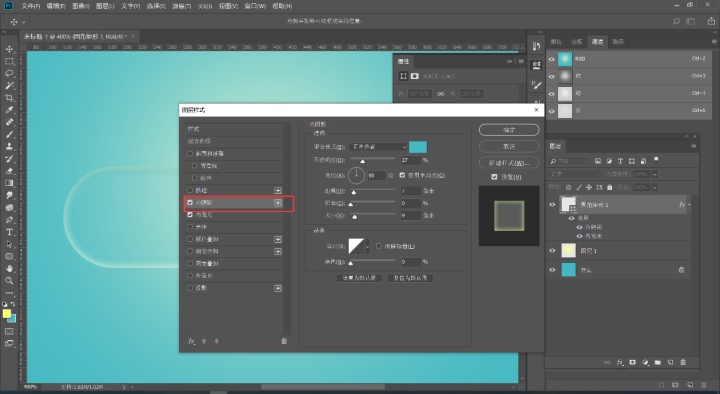Select the Horizontal Type tool
720x394 pixels.
point(9,232)
